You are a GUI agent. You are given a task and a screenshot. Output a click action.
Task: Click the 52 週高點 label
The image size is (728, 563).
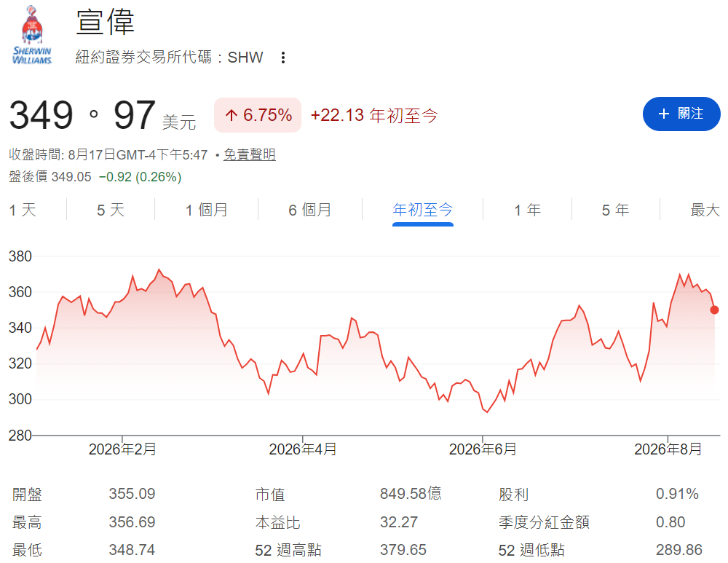[x=288, y=550]
